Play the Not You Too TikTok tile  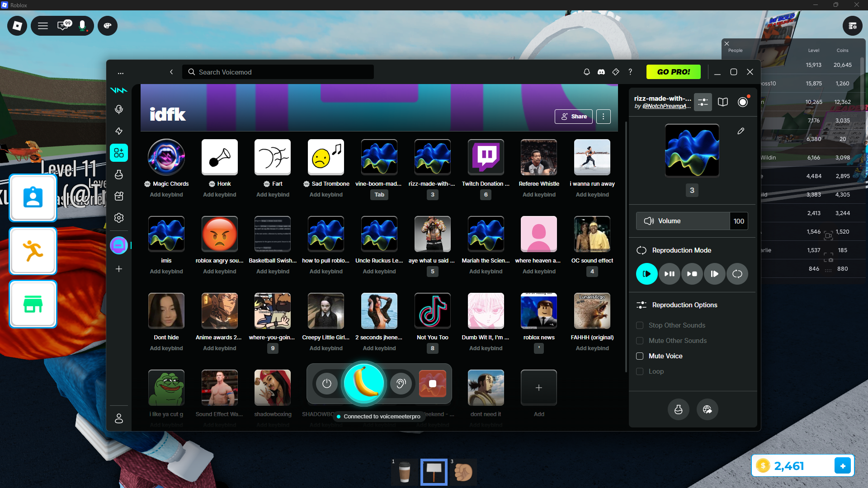pos(433,310)
